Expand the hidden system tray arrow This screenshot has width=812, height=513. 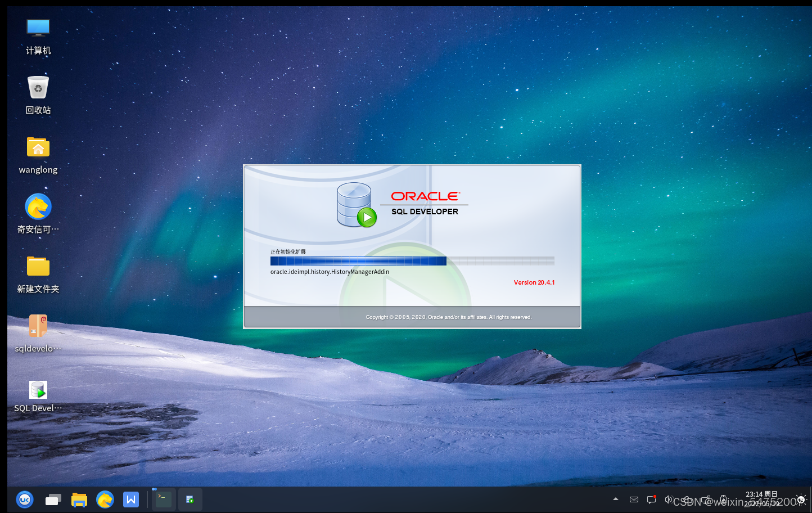616,499
